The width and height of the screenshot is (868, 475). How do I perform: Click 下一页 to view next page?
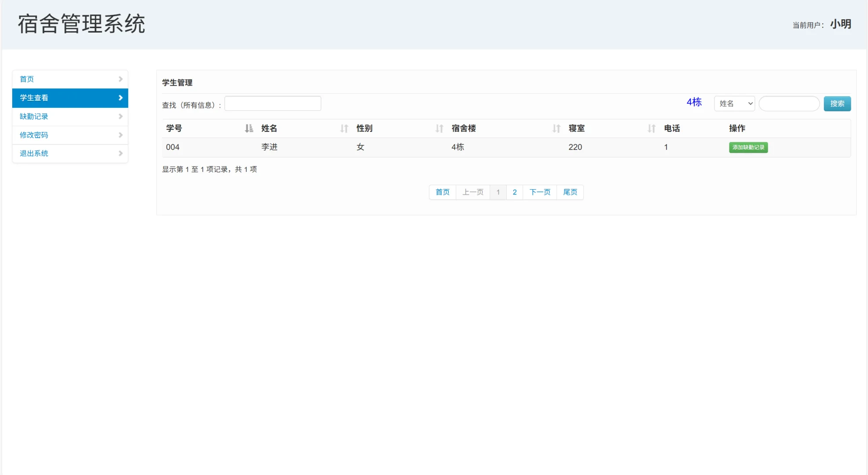coord(539,192)
